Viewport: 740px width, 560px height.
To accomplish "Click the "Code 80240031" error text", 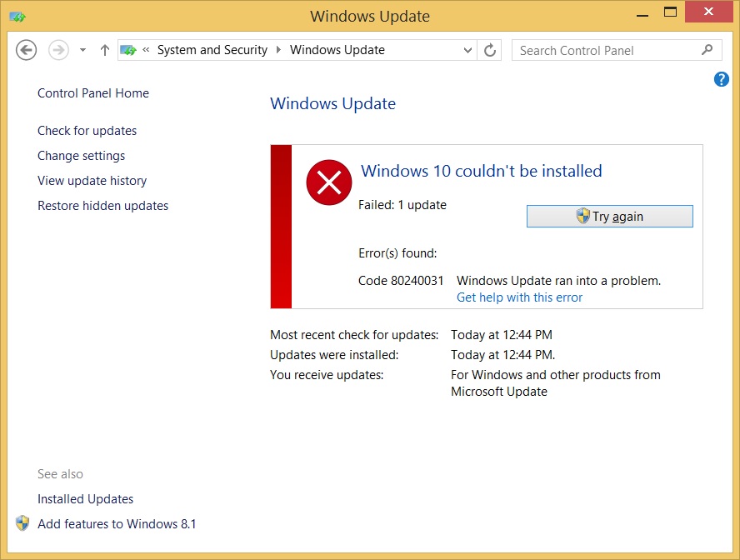I will click(x=401, y=281).
